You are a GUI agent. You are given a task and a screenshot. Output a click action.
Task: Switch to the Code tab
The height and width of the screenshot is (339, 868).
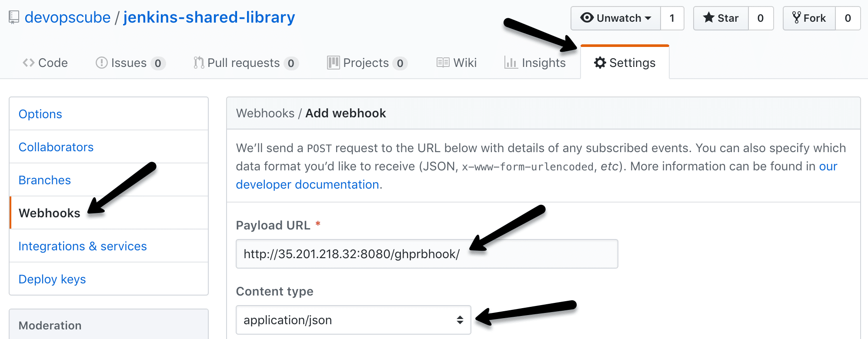(x=45, y=63)
